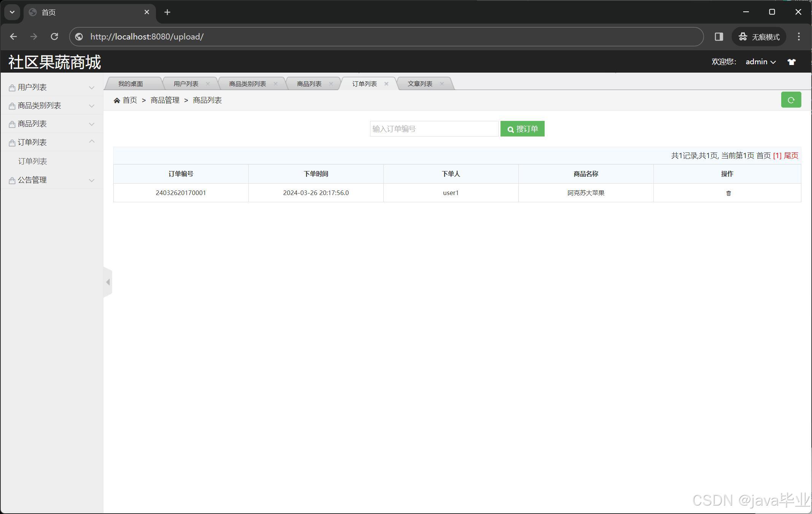Expand the 用户列表 sidebar menu
This screenshot has width=812, height=514.
[52, 87]
